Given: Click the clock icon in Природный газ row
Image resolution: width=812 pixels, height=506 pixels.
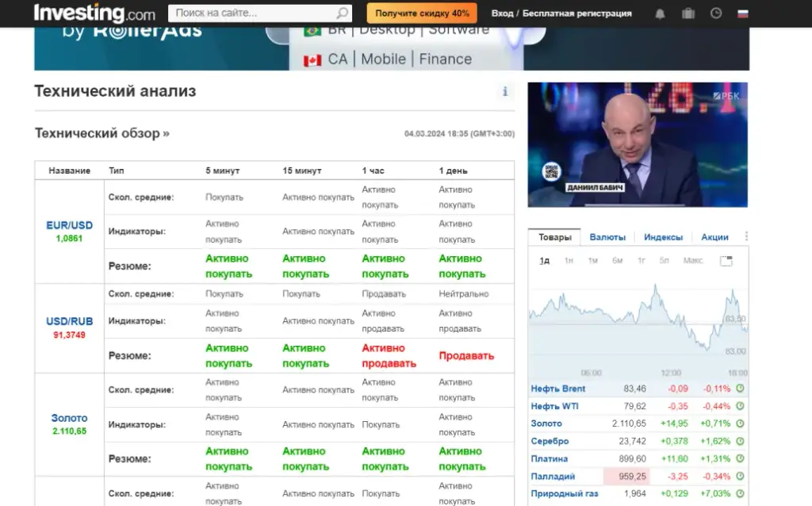Looking at the screenshot, I should click(x=740, y=493).
